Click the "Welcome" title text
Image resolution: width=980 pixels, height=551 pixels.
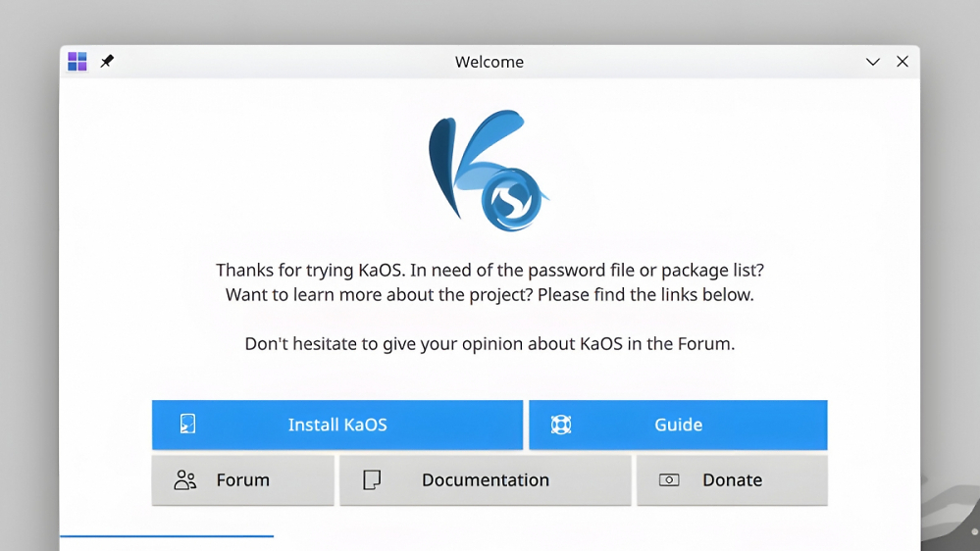pyautogui.click(x=490, y=62)
